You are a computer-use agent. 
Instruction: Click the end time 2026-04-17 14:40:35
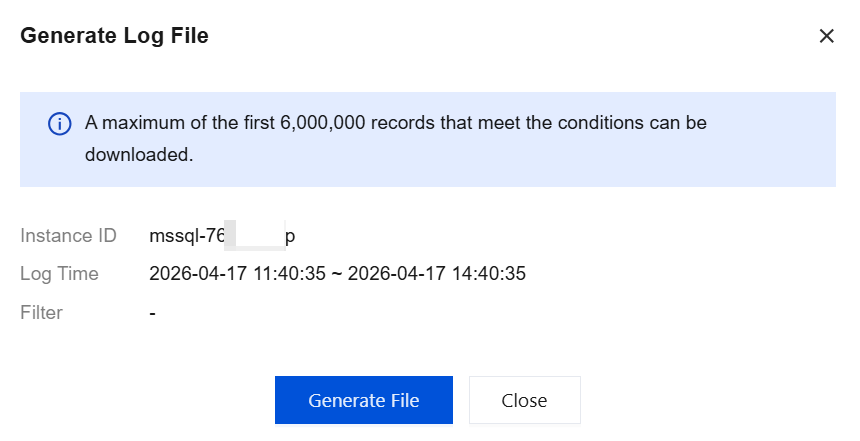pos(437,273)
